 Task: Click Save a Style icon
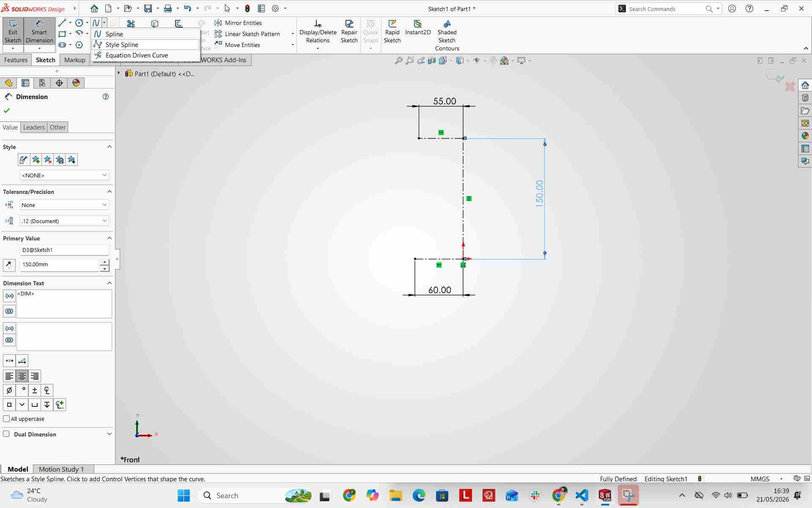pos(60,160)
